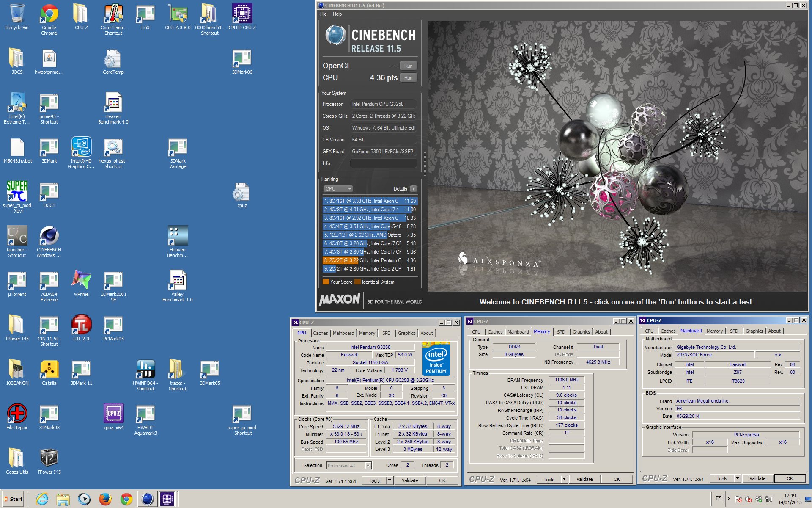This screenshot has width=812, height=508.
Task: Click Validate in CPU-Z Mainboard window
Action: pos(757,478)
